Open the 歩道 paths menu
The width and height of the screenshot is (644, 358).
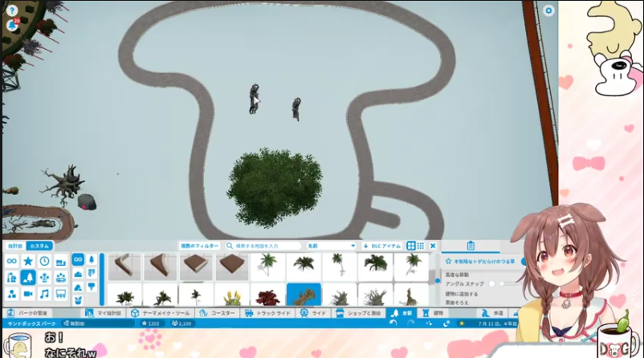click(492, 313)
